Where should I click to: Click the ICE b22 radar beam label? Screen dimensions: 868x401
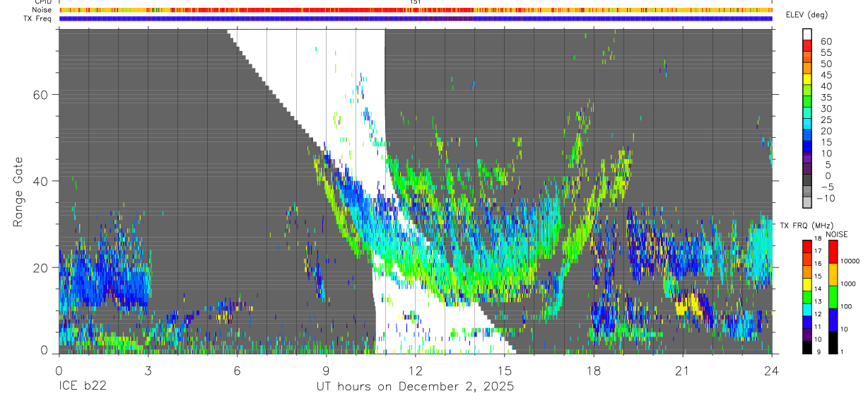pos(83,386)
